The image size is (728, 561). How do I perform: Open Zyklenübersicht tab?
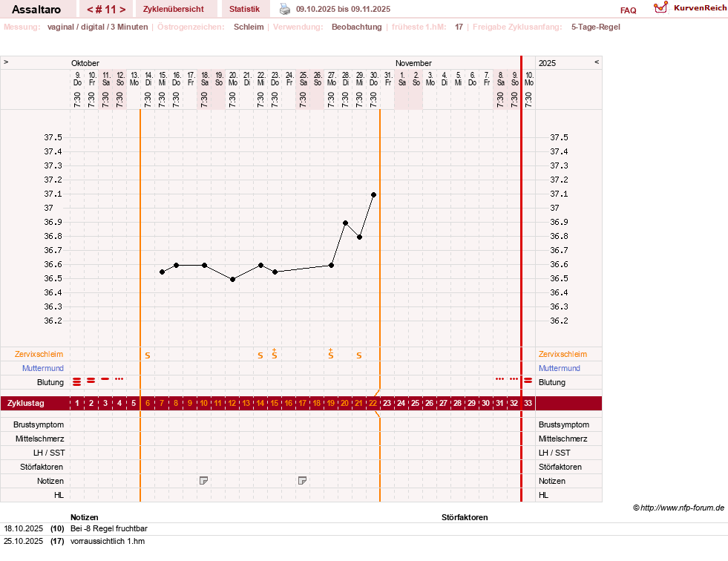click(173, 9)
